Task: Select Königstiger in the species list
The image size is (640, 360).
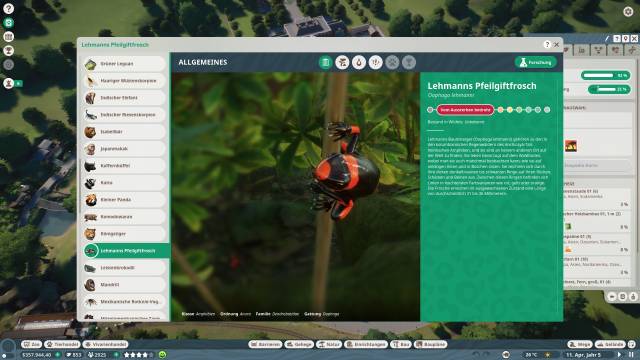Action: pyautogui.click(x=124, y=234)
